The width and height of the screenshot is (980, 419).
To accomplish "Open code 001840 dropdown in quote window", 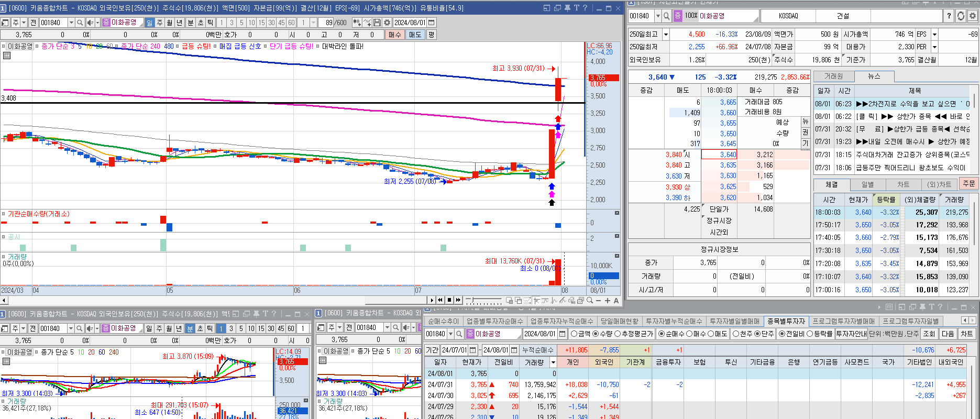I will point(658,16).
